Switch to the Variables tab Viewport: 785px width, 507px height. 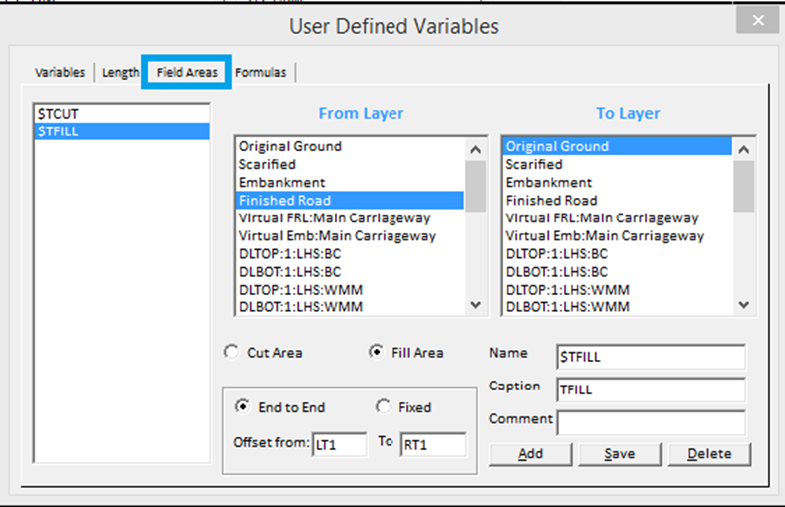(x=60, y=73)
